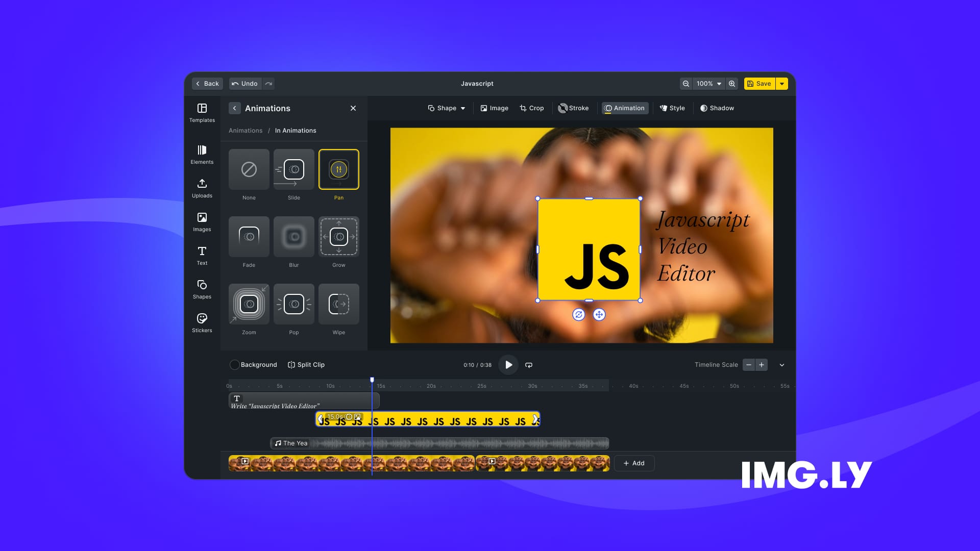980x551 pixels.
Task: Play the video timeline
Action: (509, 364)
